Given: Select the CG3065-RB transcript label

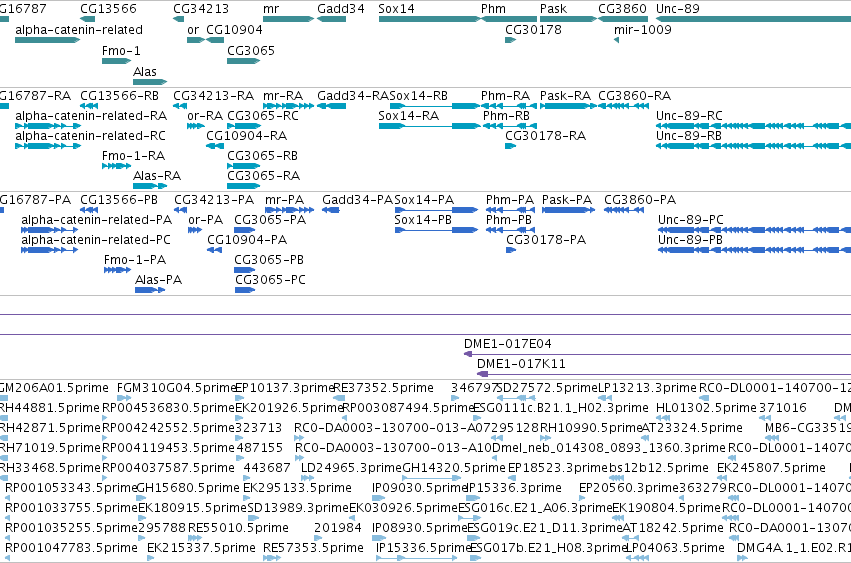Looking at the screenshot, I should pos(262,156).
